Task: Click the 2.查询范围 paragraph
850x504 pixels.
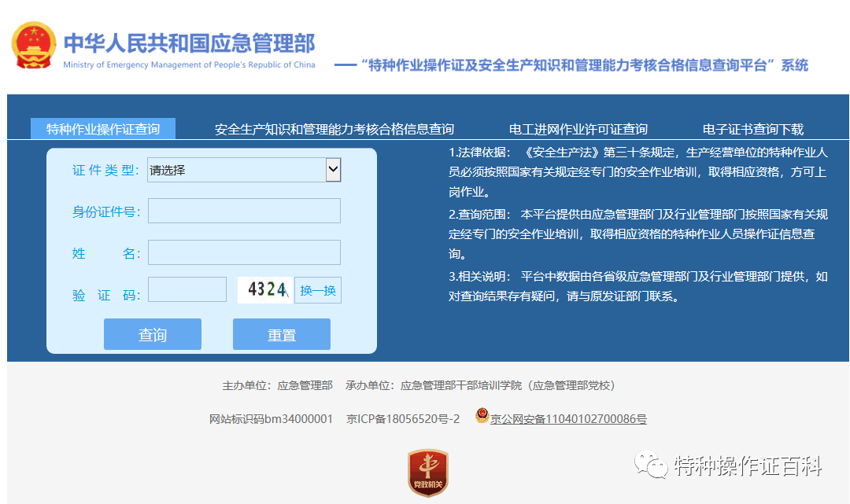Action: pos(637,234)
